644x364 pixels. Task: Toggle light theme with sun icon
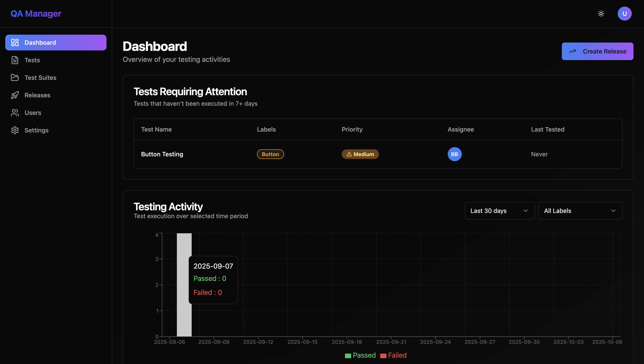pyautogui.click(x=601, y=14)
